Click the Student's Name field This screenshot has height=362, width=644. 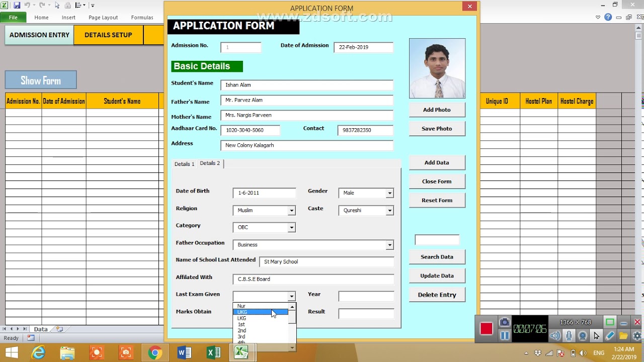(307, 85)
